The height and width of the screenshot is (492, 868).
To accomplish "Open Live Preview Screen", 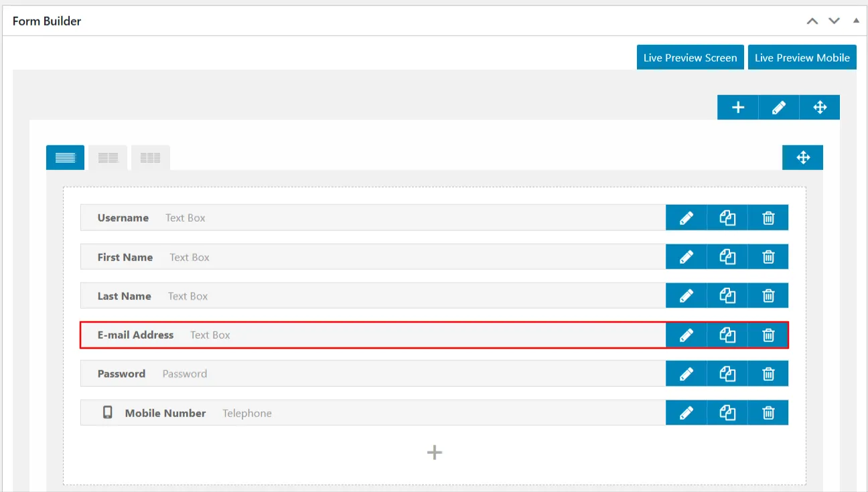I will pos(690,58).
